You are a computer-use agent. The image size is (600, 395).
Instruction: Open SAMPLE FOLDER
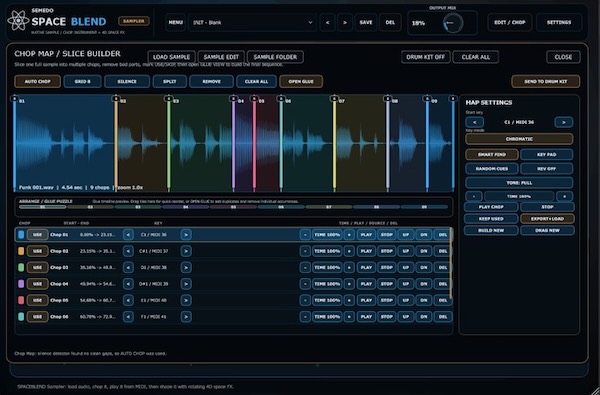coord(275,57)
